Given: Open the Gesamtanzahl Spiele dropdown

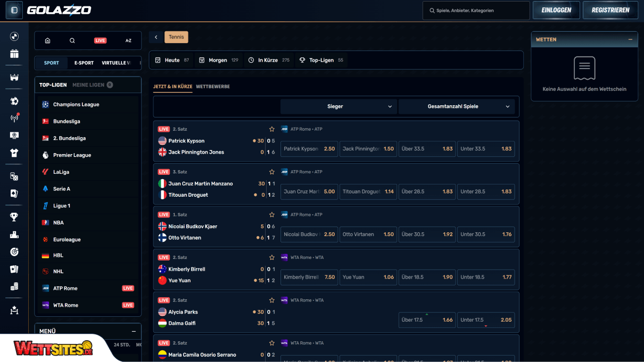Looking at the screenshot, I should [457, 106].
